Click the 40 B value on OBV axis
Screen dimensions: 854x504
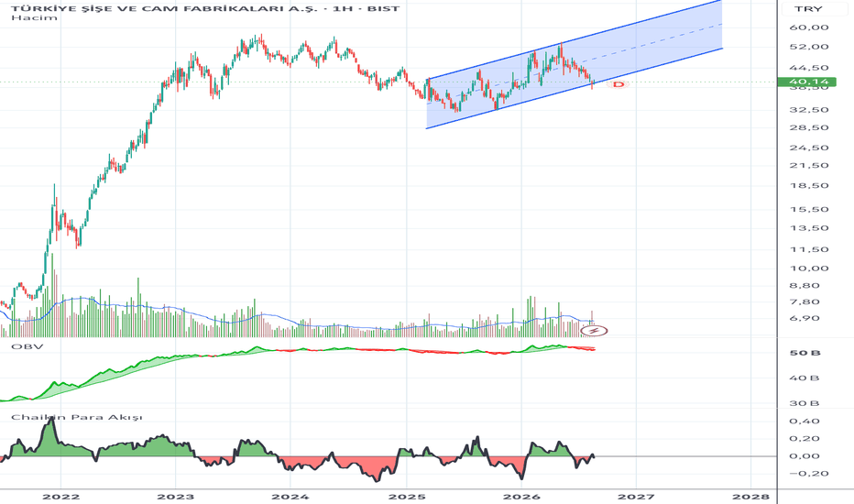click(x=804, y=378)
